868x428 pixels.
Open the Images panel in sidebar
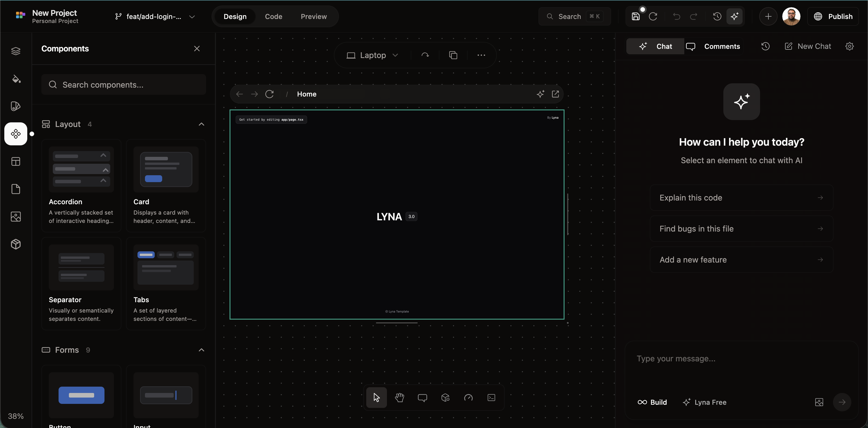(15, 217)
